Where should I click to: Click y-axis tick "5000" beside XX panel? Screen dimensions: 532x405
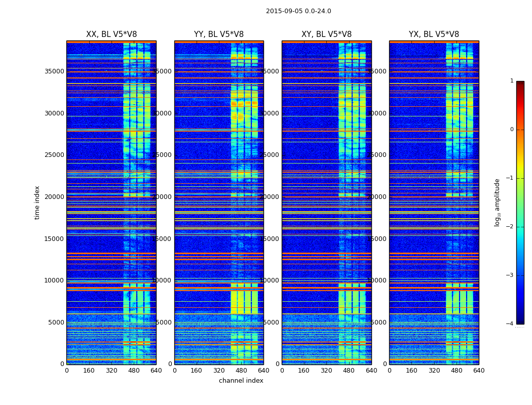56,322
